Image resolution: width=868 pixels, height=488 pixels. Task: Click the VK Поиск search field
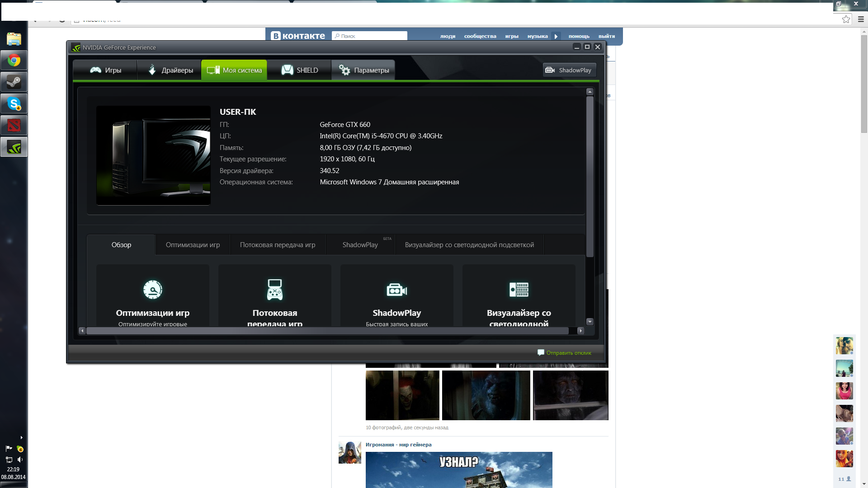coord(369,36)
